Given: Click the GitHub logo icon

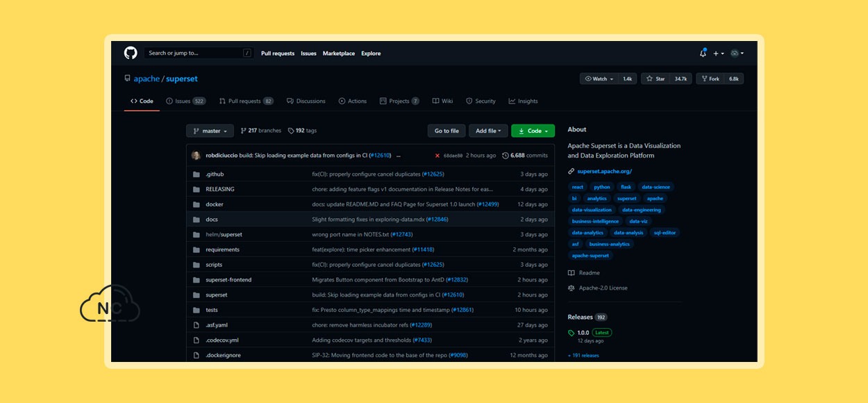Looking at the screenshot, I should (x=131, y=53).
